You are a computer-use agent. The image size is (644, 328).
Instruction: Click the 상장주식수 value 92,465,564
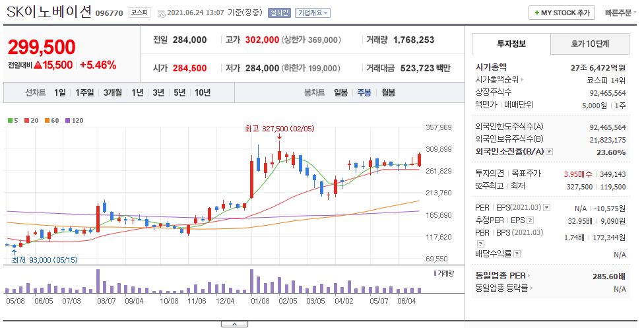pyautogui.click(x=608, y=93)
